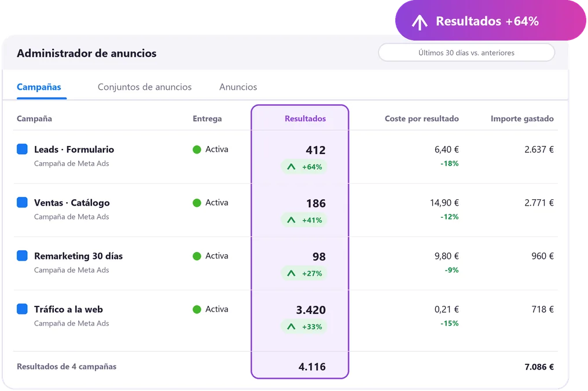Click the 6,40 € cost value

point(447,149)
